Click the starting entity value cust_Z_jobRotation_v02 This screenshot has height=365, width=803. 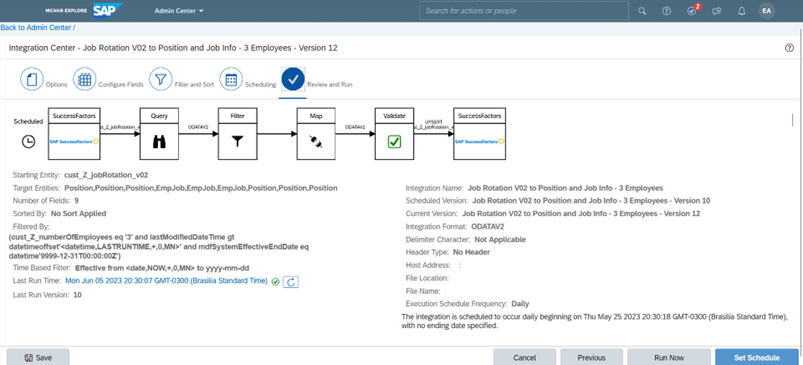coord(107,175)
